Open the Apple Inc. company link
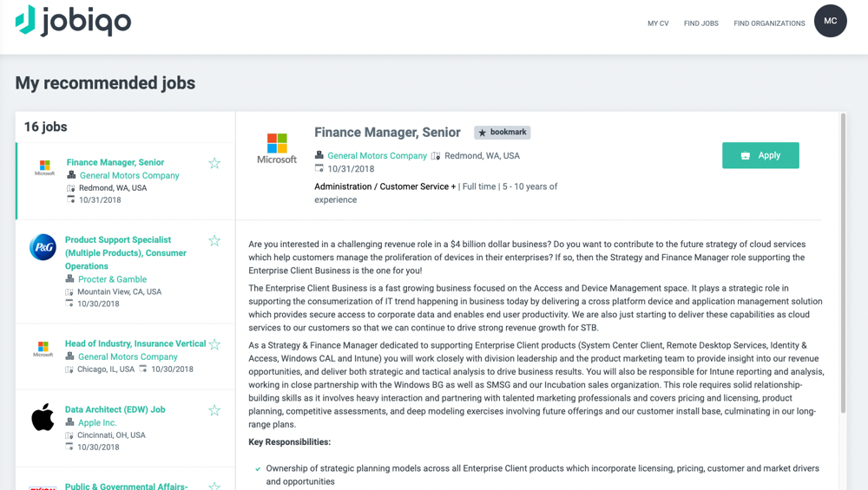 (x=97, y=422)
